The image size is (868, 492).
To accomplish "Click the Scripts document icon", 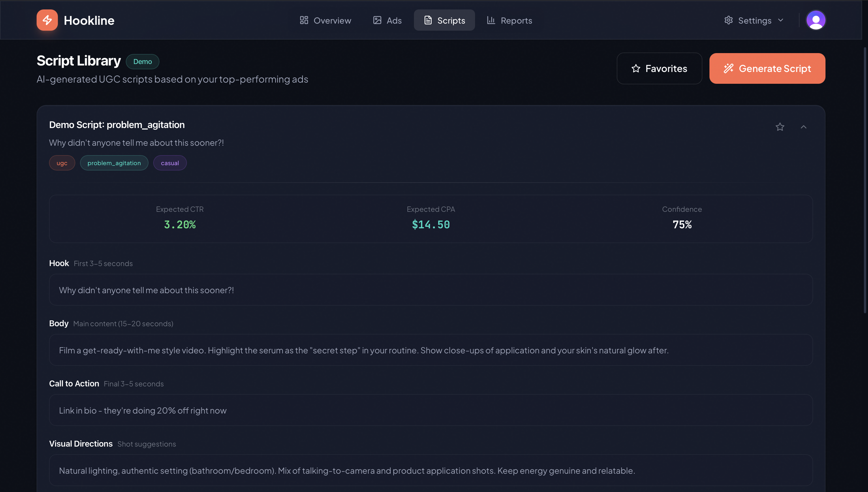I will tap(428, 20).
